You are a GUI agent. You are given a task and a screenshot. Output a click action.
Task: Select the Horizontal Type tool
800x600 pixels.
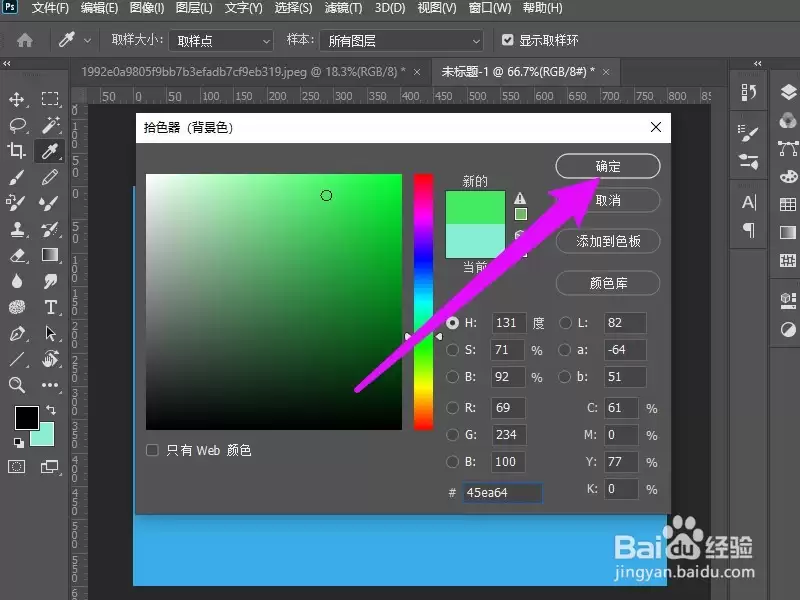tap(51, 307)
